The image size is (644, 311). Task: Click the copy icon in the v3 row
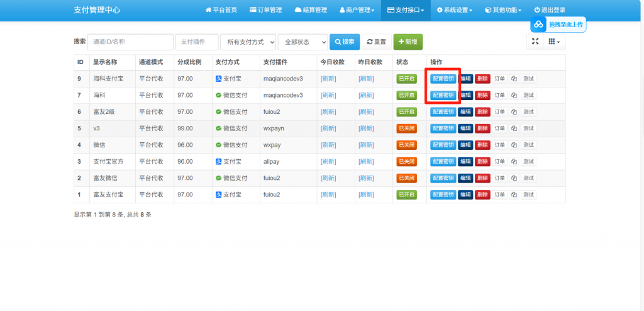514,128
